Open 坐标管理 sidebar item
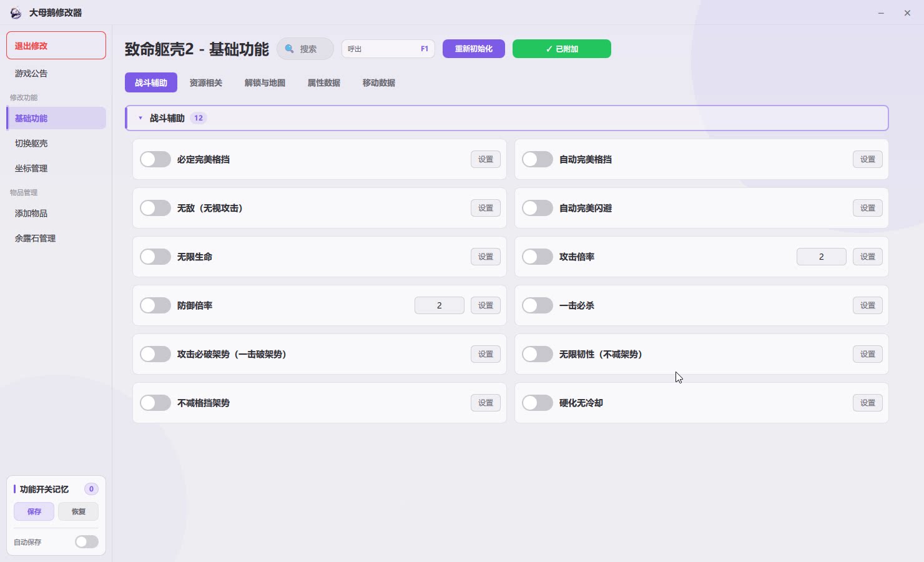Screen dimensions: 924x562 pyautogui.click(x=56, y=168)
